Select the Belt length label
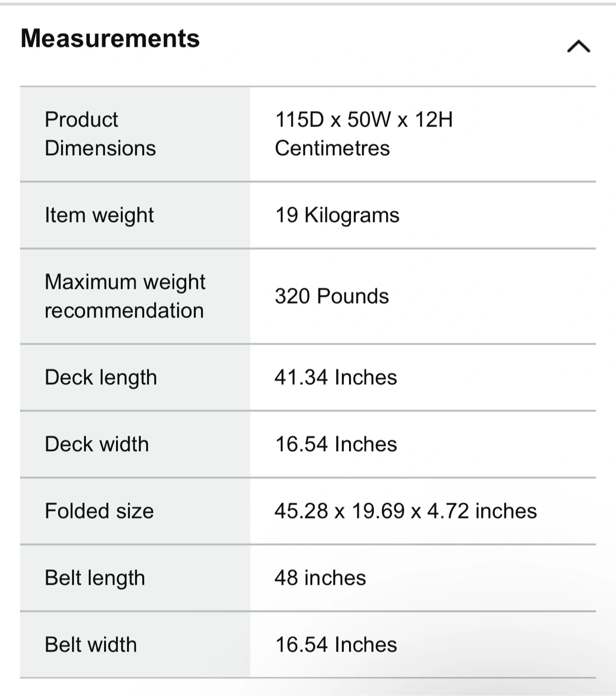 tap(95, 578)
